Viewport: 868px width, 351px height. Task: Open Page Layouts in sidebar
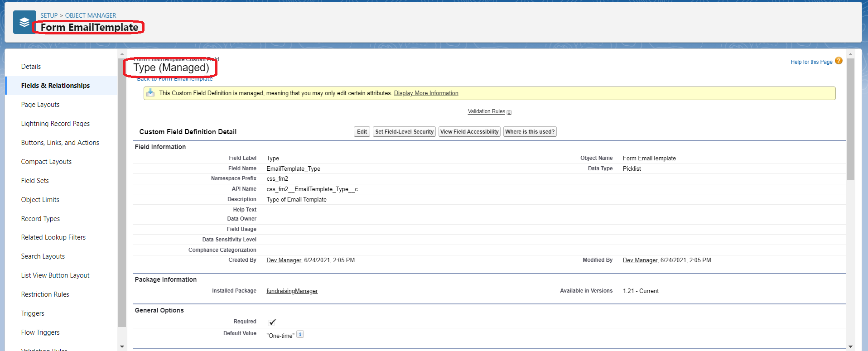point(40,105)
